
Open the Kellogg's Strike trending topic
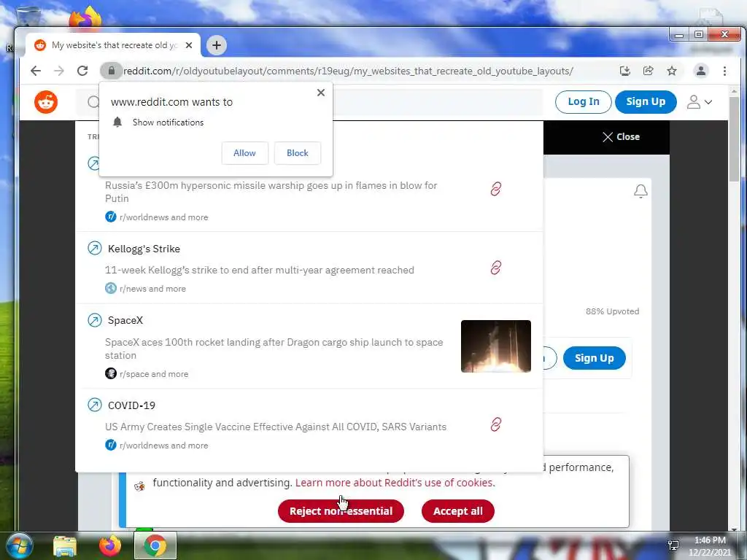click(x=144, y=249)
